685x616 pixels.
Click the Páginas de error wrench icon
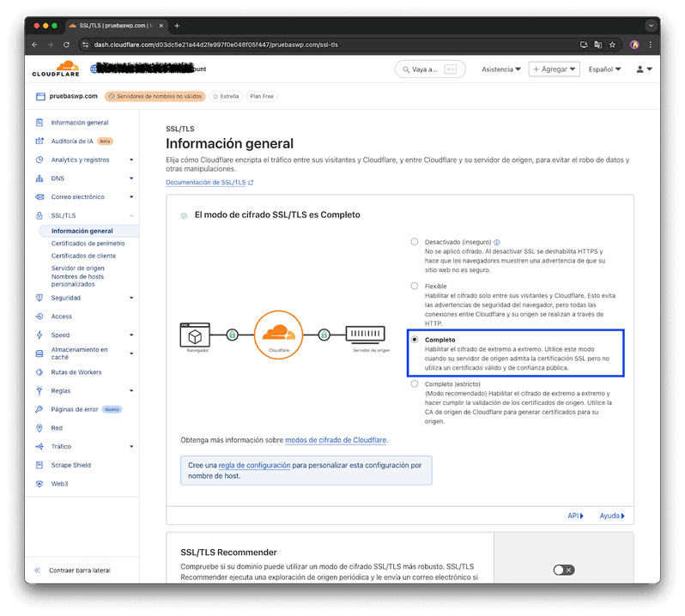click(39, 409)
